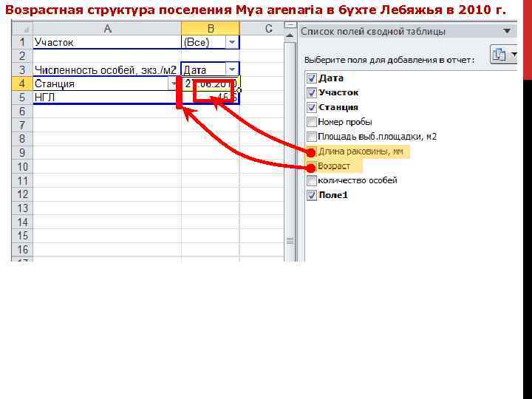Image resolution: width=532 pixels, height=399 pixels.
Task: Select row 16 header
Action: (x=22, y=250)
